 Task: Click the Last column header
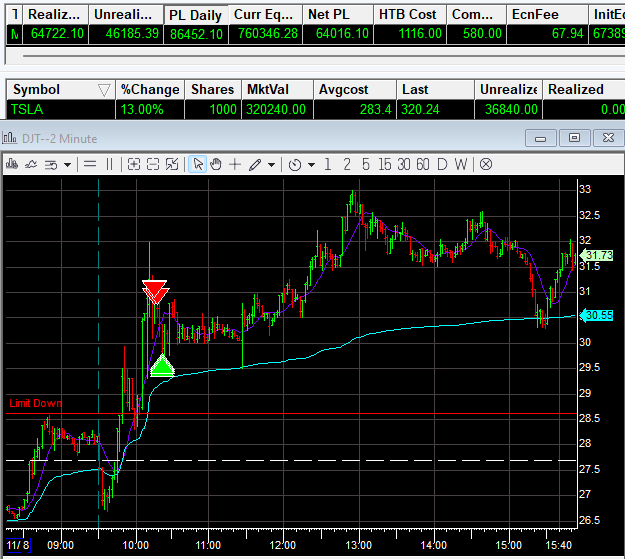(435, 89)
